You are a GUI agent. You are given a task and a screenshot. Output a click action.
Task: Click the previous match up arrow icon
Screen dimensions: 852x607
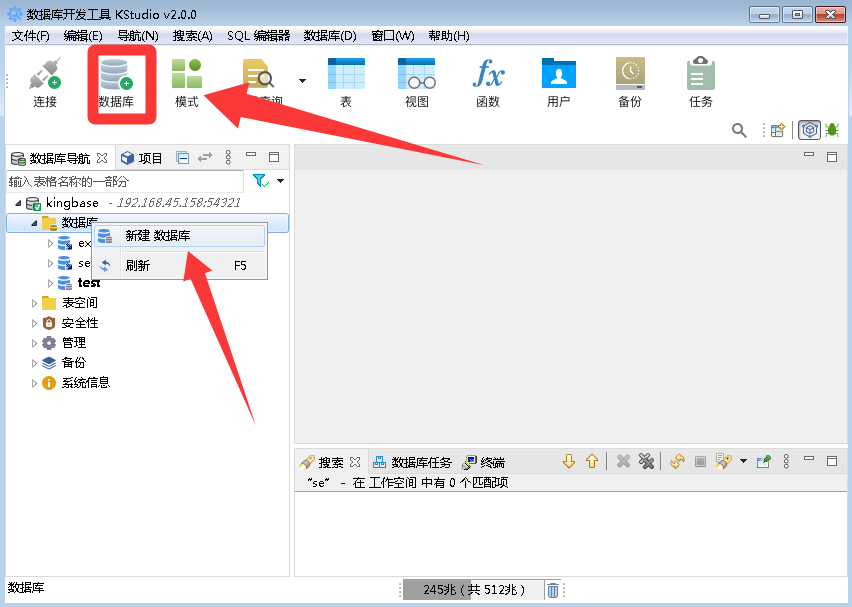coord(592,461)
